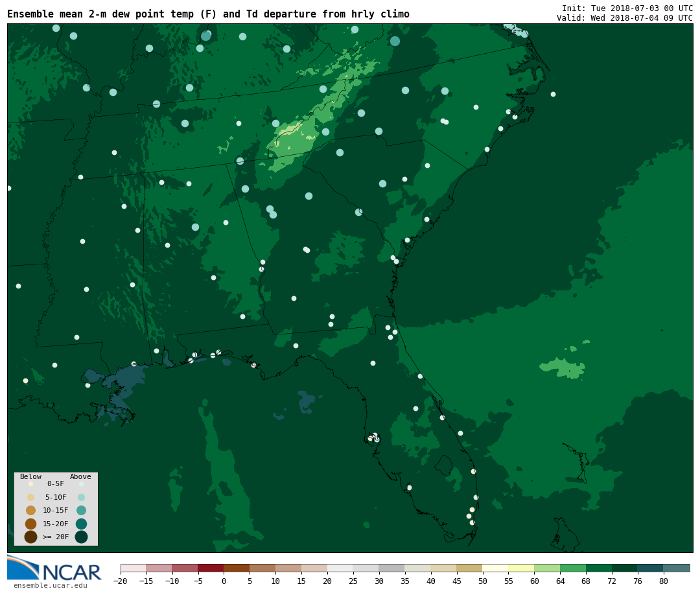Select the "Above" legend column header

click(80, 477)
